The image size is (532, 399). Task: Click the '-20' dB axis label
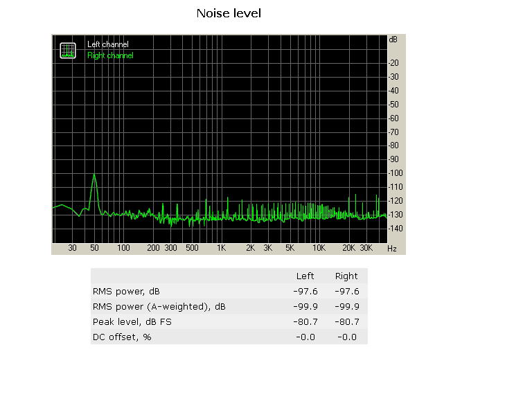394,63
